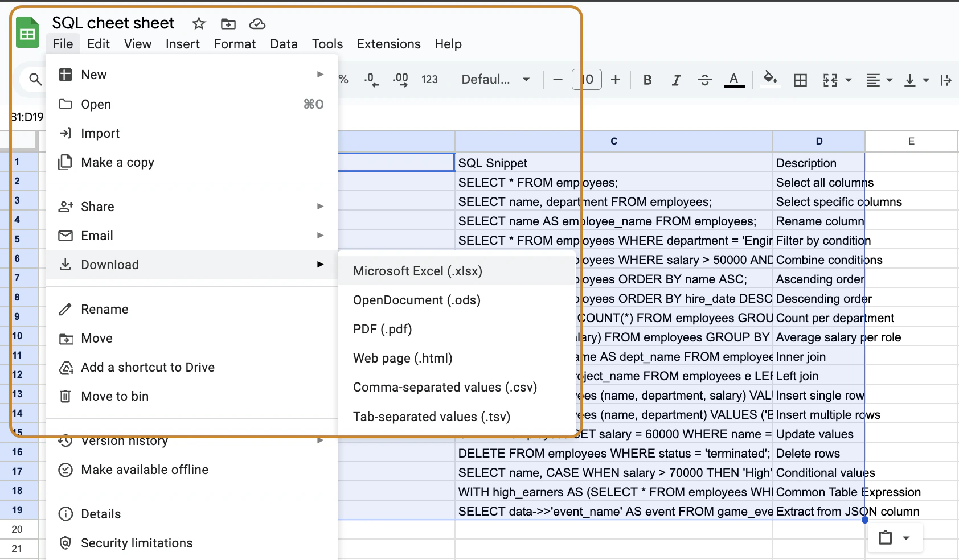
Task: Select Move to bin
Action: point(192,396)
